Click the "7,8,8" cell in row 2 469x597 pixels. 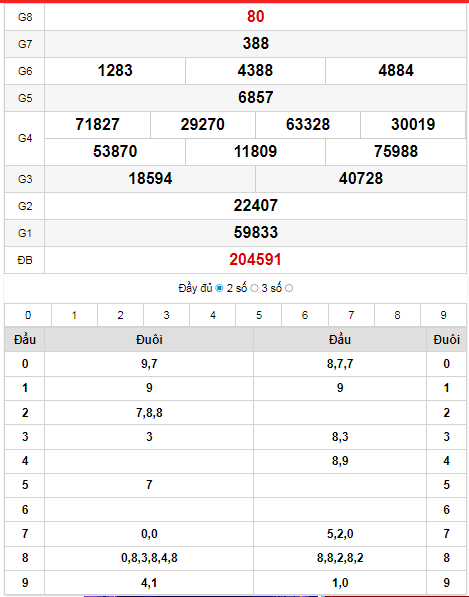coord(149,413)
